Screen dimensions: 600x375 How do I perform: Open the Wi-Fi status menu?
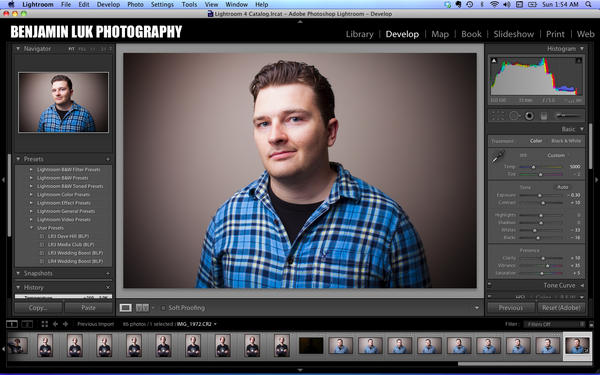click(494, 5)
